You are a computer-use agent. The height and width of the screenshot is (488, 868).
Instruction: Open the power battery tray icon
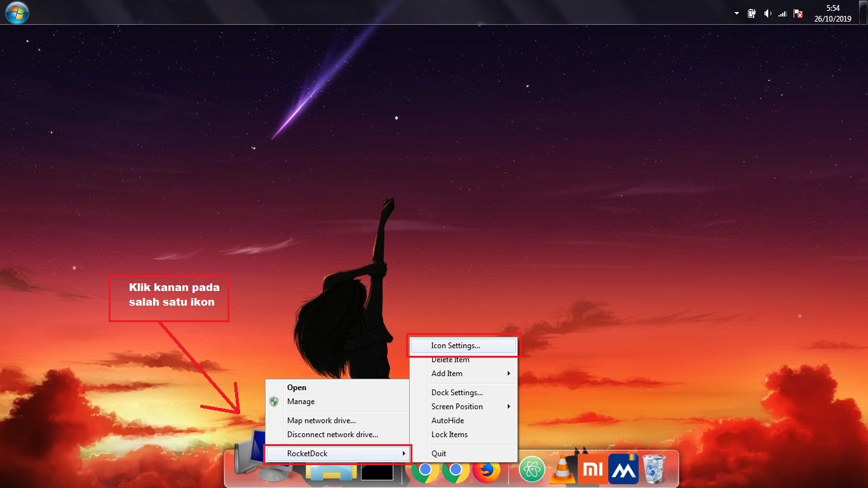(x=752, y=13)
